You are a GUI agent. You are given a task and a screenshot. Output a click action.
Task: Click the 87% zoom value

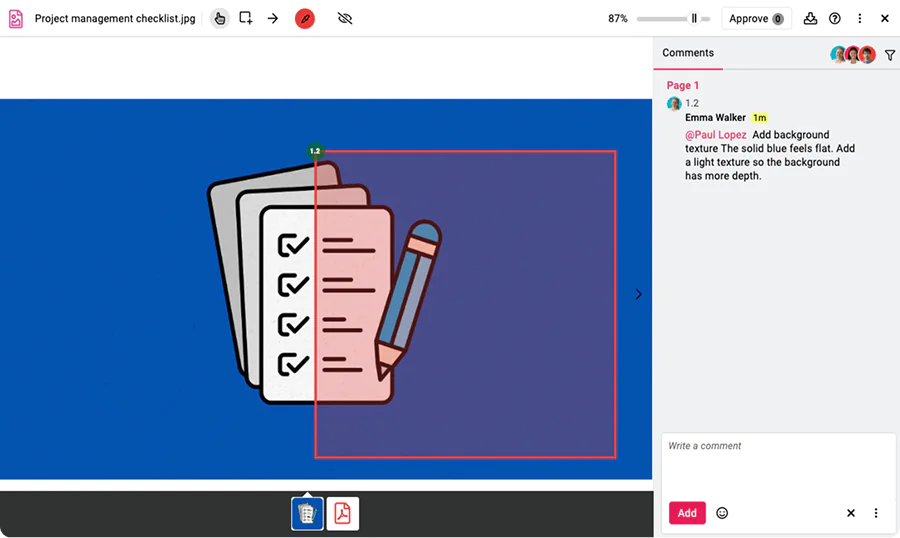click(x=618, y=18)
